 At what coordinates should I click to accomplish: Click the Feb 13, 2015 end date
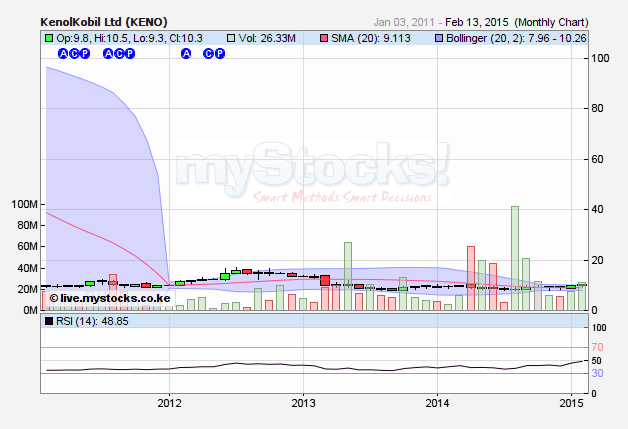pyautogui.click(x=478, y=20)
